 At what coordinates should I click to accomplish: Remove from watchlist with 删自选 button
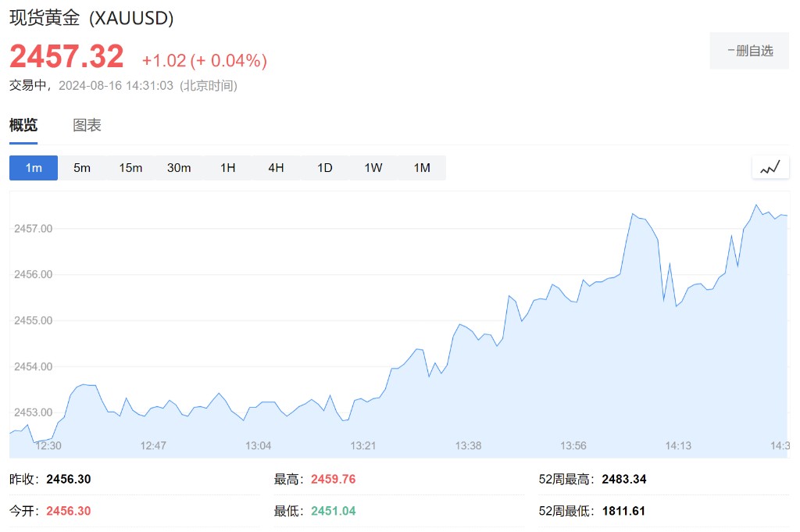click(749, 51)
